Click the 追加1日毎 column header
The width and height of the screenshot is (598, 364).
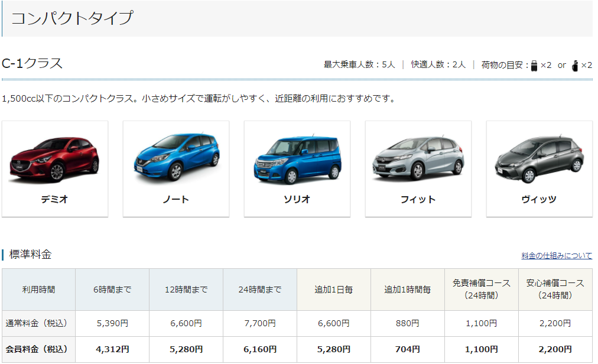point(334,290)
